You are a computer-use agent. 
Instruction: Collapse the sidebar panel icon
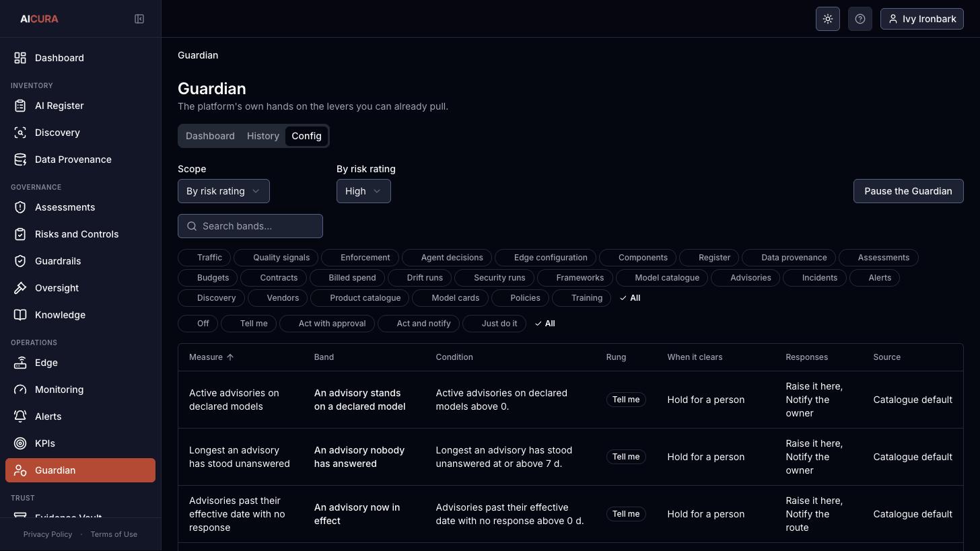[x=139, y=19]
